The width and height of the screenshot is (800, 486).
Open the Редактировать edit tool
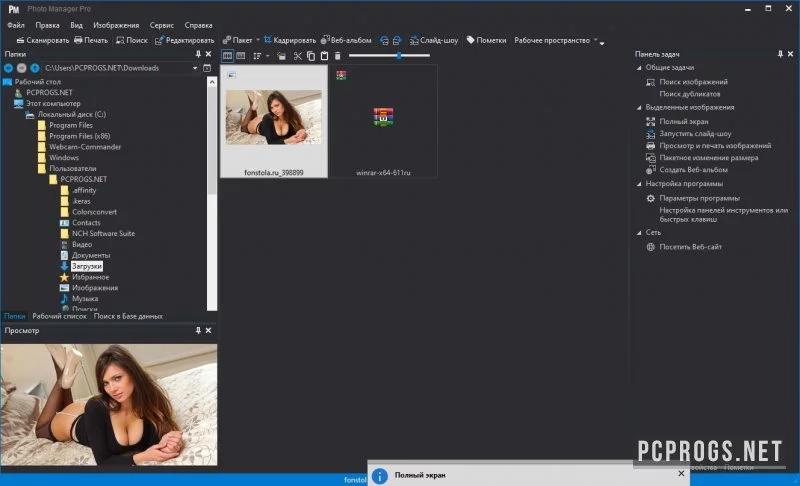click(x=185, y=40)
